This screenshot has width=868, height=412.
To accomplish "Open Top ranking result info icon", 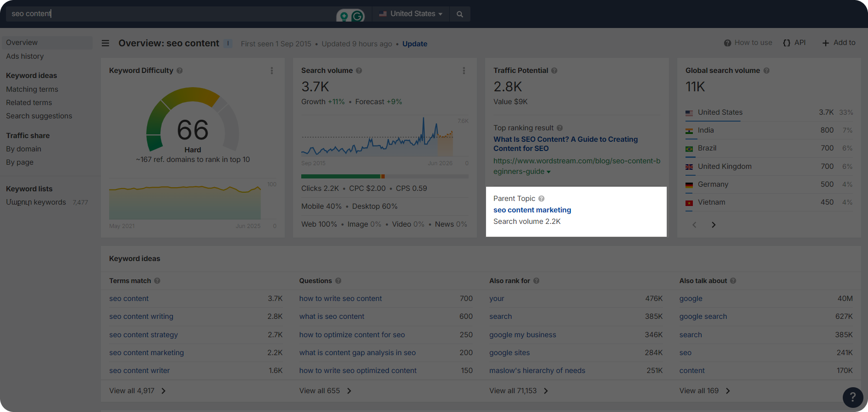I will pyautogui.click(x=560, y=128).
